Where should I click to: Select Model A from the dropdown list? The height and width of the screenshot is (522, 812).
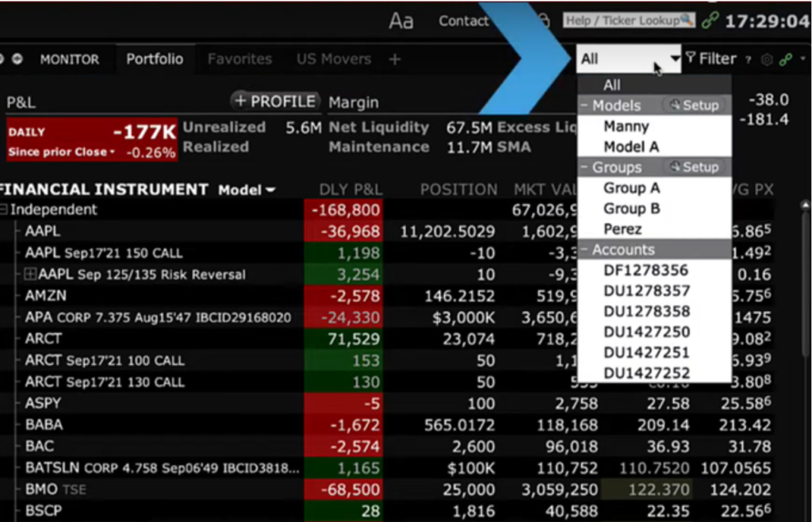click(x=631, y=147)
